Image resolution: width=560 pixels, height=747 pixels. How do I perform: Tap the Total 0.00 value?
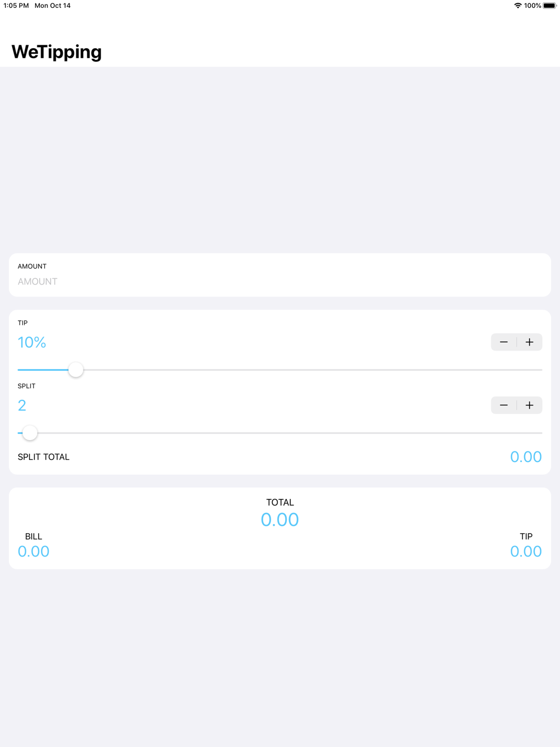tap(280, 520)
